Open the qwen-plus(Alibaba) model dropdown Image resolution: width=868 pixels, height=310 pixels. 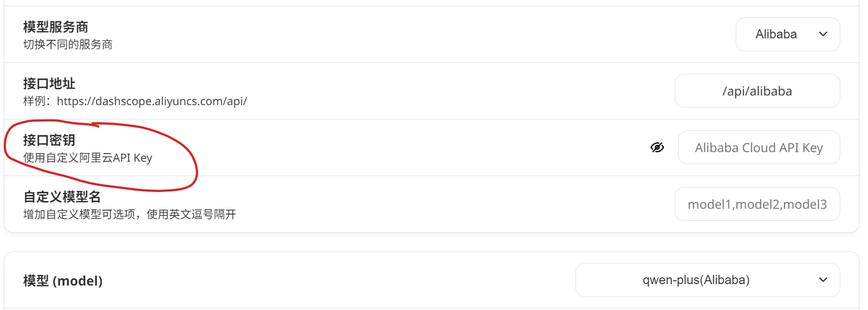707,280
